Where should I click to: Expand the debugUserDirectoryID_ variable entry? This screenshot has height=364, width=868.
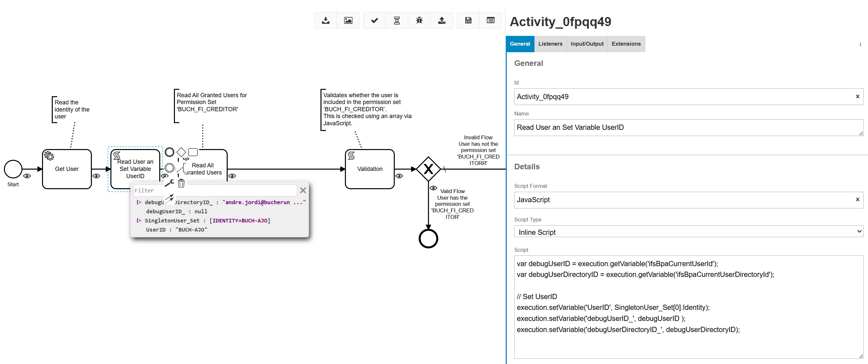coord(139,203)
